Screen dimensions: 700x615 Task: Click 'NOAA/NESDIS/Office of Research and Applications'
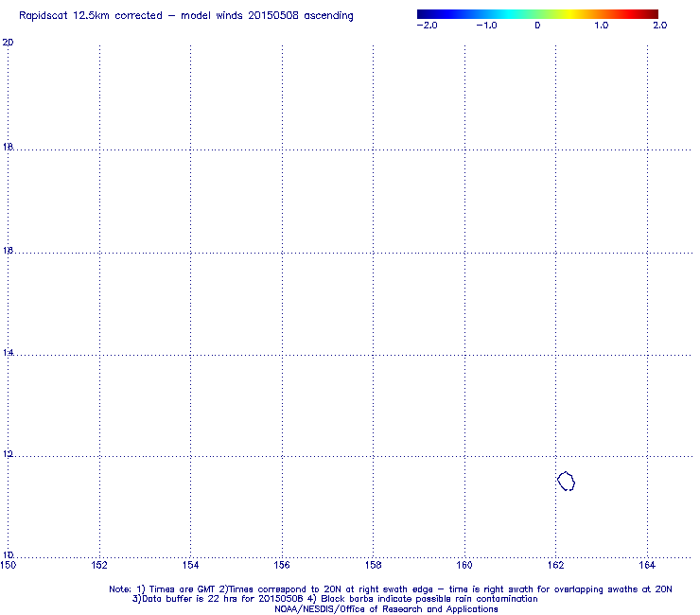(x=386, y=609)
